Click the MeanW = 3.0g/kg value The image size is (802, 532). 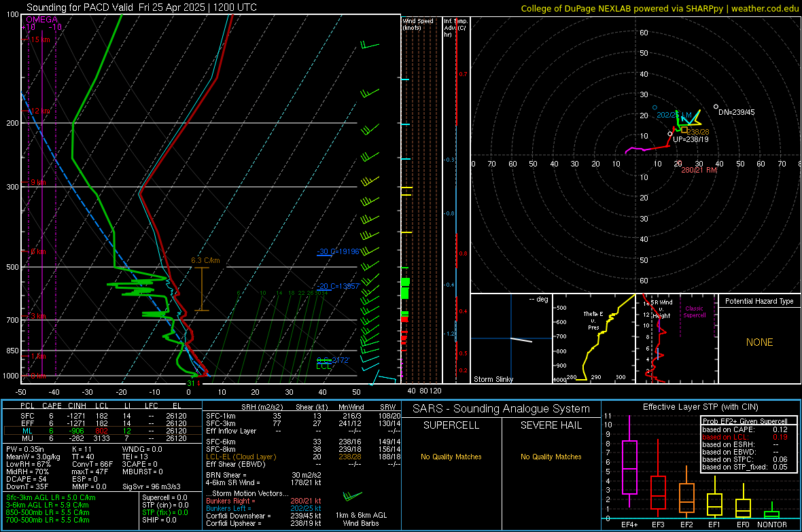(33, 457)
